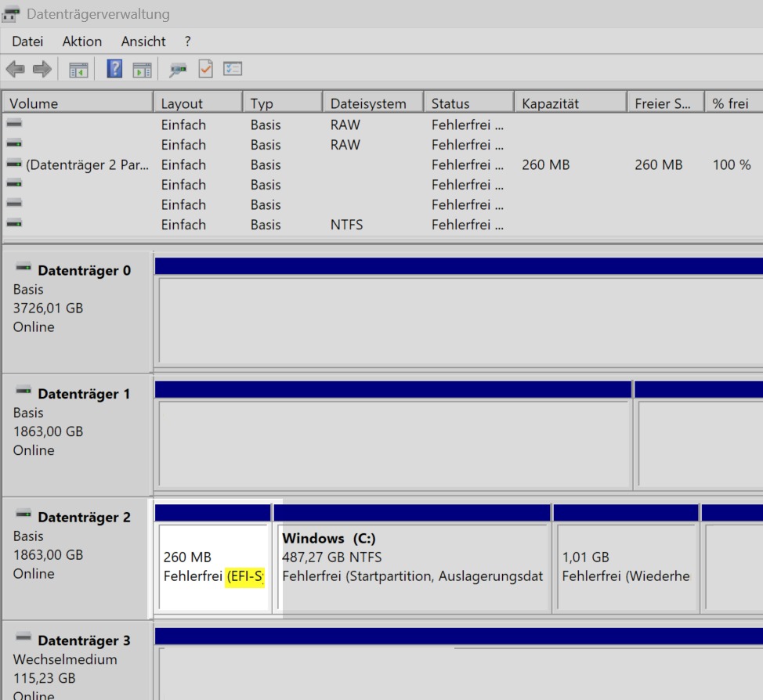Open the Ansicht menu
The height and width of the screenshot is (700, 763).
pyautogui.click(x=143, y=41)
